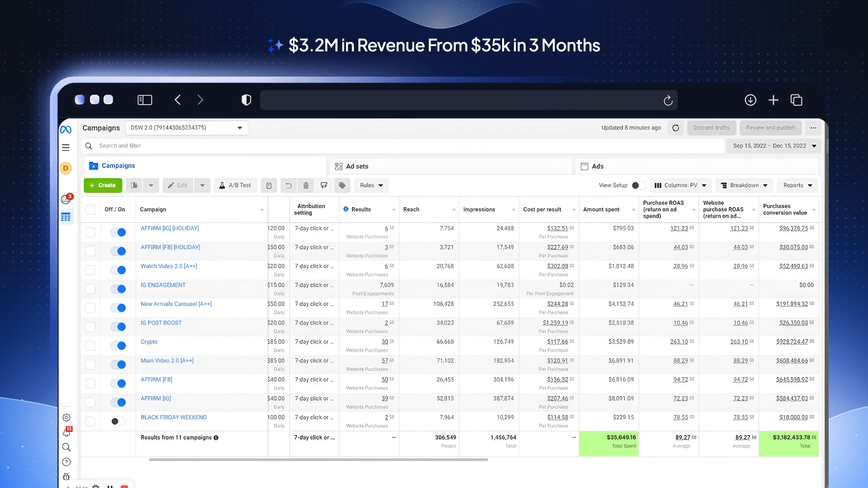Click the browser downloads icon

click(x=750, y=100)
